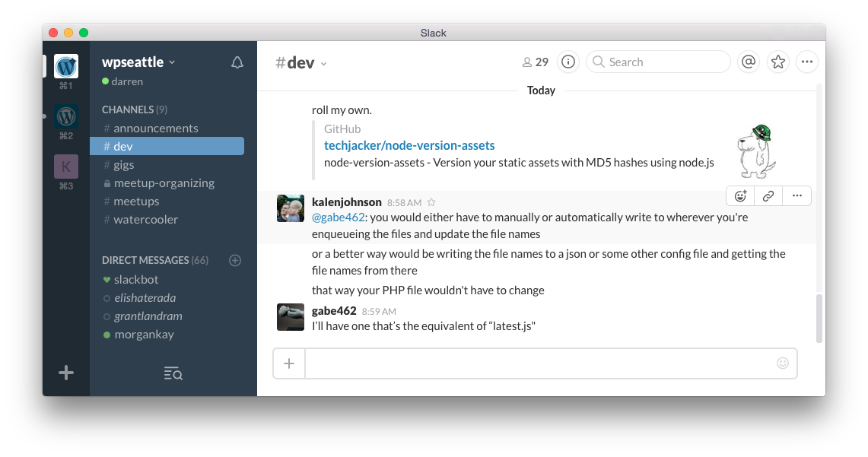Open DIRECT MESSAGES heading list
The height and width of the screenshot is (457, 868).
click(x=155, y=260)
